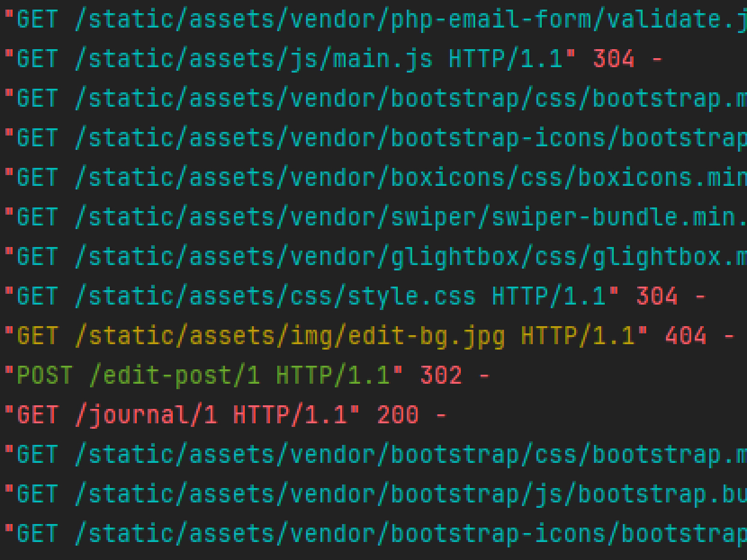
Task: Click GET keyword on the journal line
Action: click(37, 416)
